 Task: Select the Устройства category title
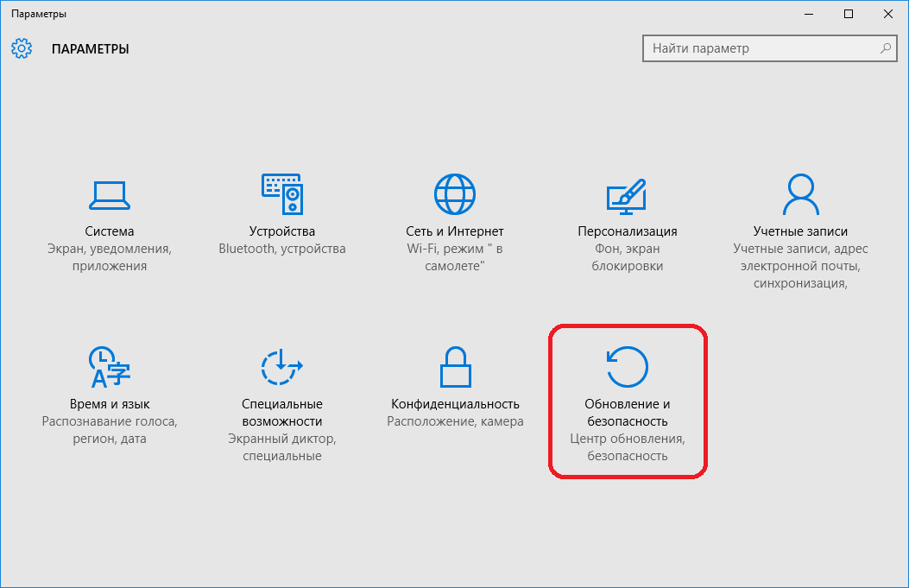click(282, 231)
